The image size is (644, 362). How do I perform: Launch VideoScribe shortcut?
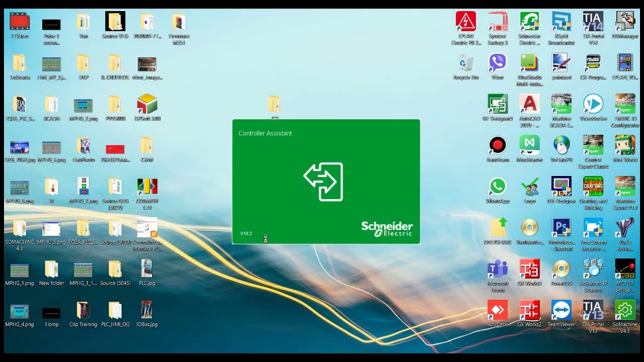point(593,104)
